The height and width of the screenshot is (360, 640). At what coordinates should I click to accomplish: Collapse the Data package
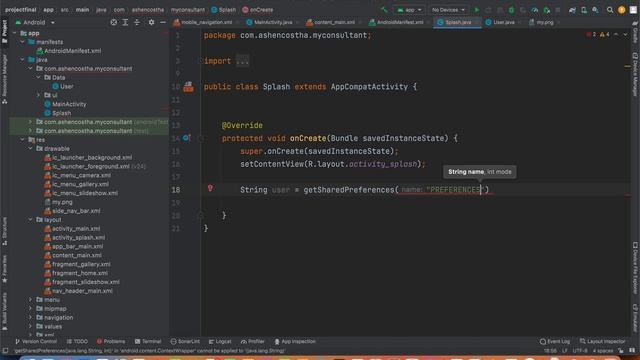[38, 77]
